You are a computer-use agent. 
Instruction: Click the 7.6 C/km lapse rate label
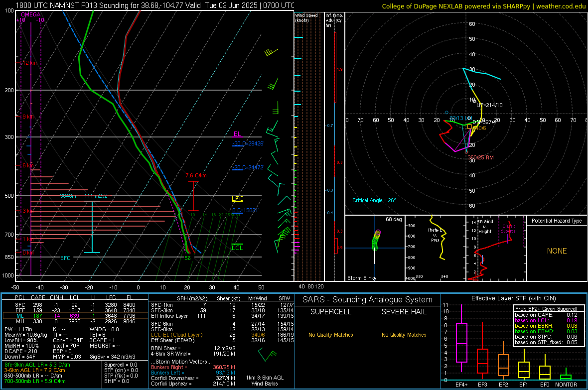coord(196,175)
